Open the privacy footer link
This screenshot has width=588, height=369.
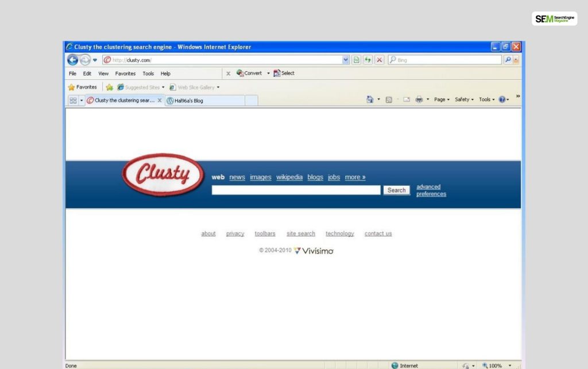tap(235, 233)
